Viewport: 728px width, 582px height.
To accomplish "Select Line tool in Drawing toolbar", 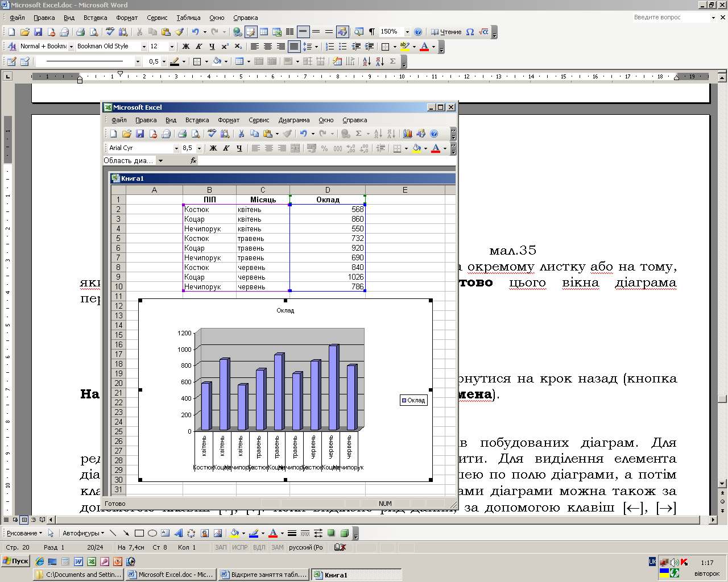I will [x=113, y=533].
